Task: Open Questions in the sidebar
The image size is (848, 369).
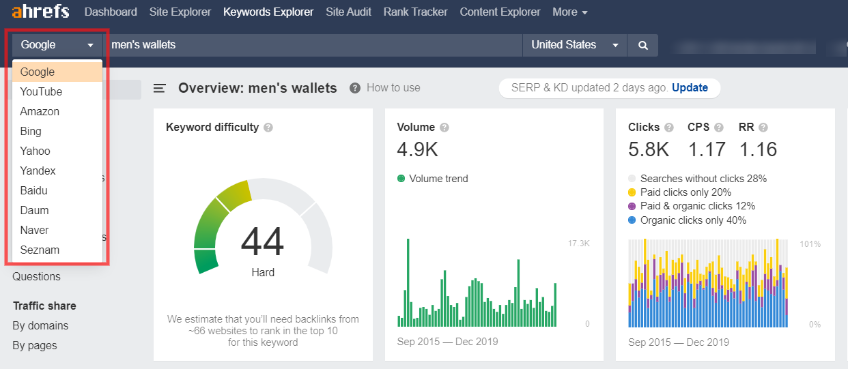Action: [37, 276]
